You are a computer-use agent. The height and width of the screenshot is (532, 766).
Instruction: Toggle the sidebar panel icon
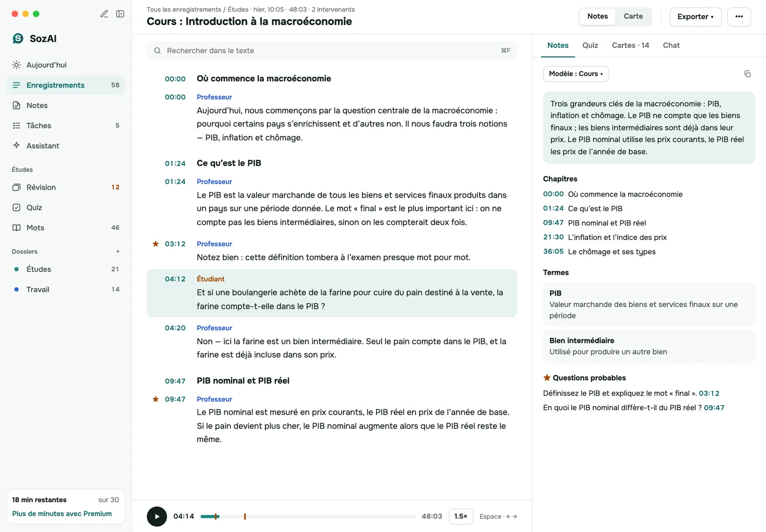click(x=120, y=14)
